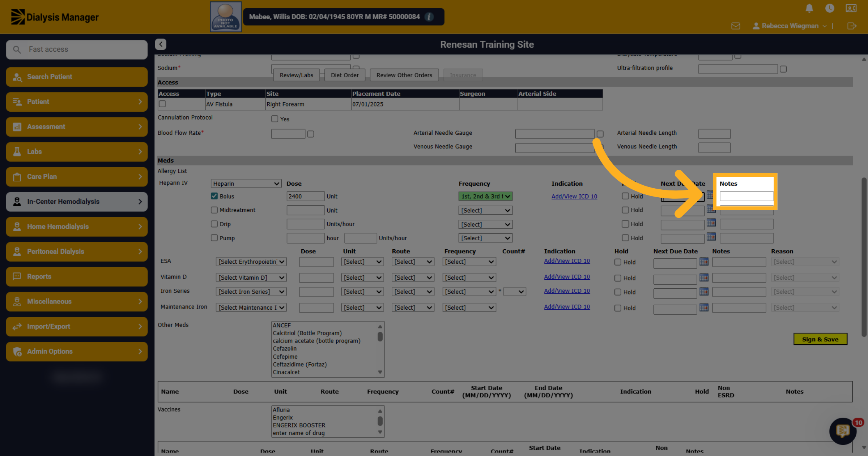The image size is (868, 456).
Task: Click the Bolus Notes input field
Action: (x=746, y=196)
